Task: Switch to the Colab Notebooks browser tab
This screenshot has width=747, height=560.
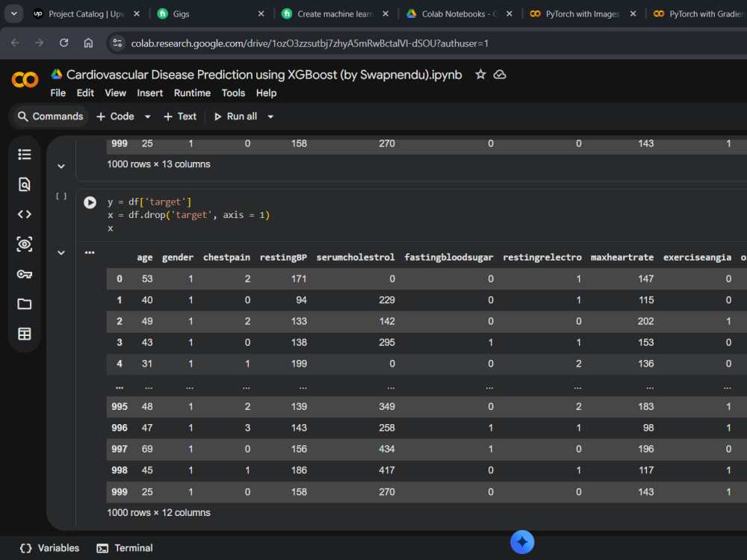Action: coord(453,13)
